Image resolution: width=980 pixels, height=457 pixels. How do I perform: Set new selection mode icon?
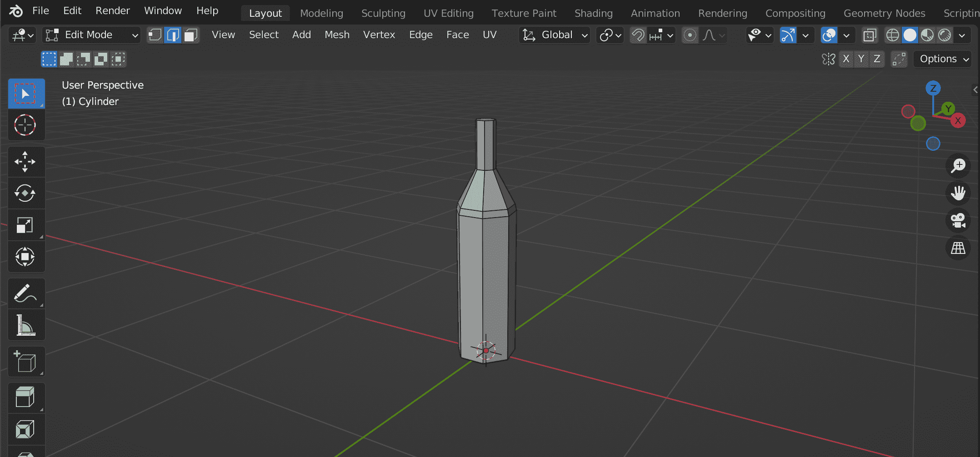click(49, 59)
